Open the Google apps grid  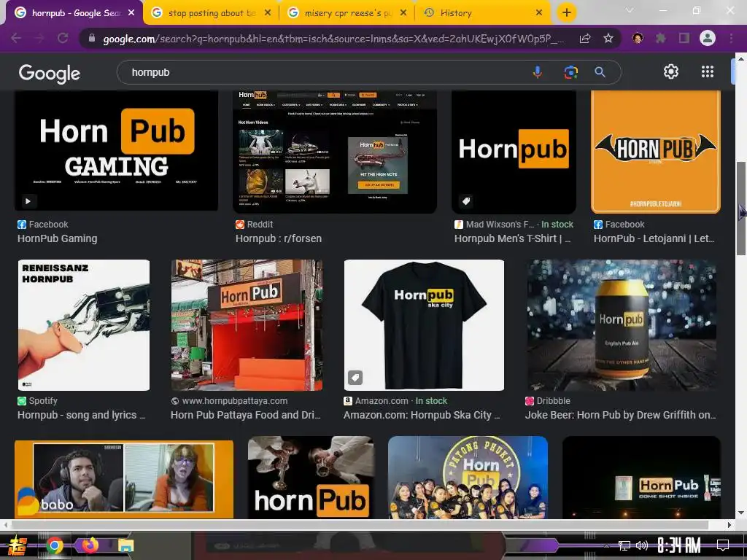pyautogui.click(x=708, y=72)
